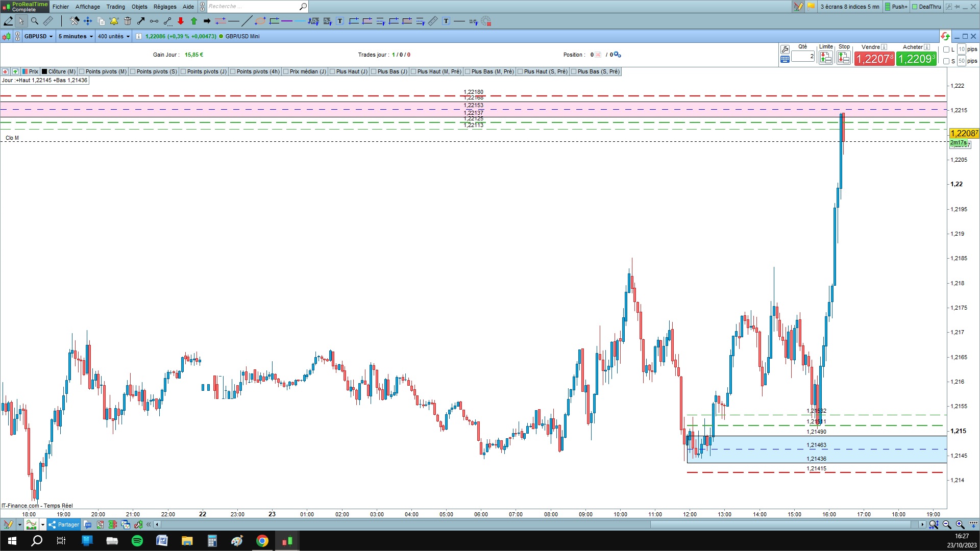Screen dimensions: 980x551
Task: Select the red down arrow tool
Action: [181, 21]
